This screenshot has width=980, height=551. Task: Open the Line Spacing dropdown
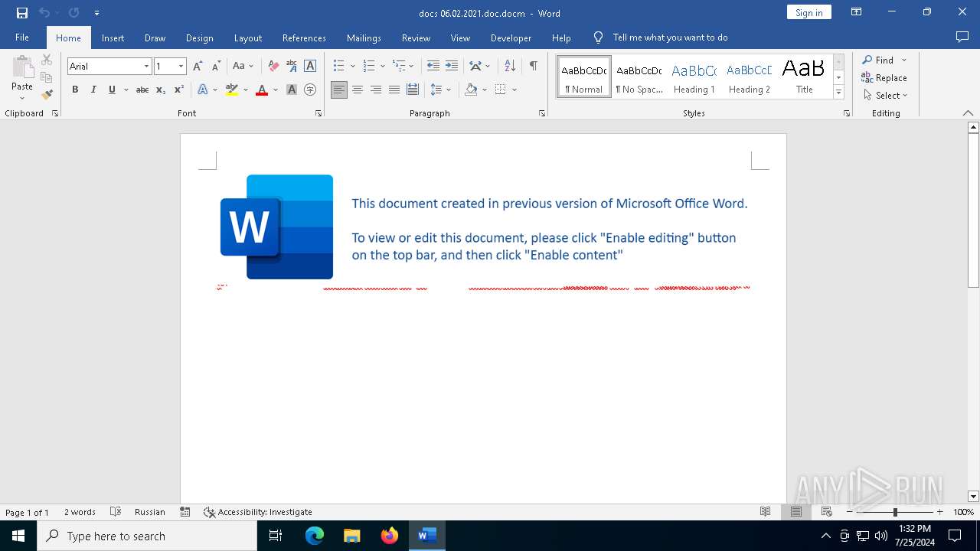pyautogui.click(x=441, y=90)
